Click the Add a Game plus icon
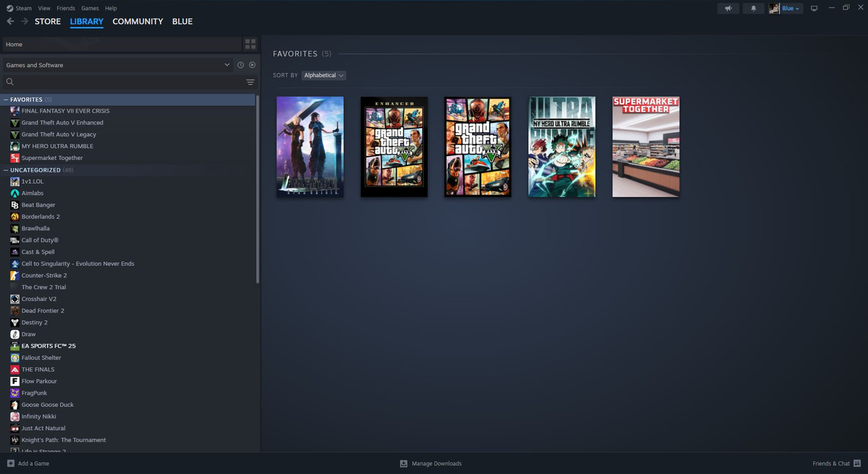The width and height of the screenshot is (868, 474). coord(10,463)
